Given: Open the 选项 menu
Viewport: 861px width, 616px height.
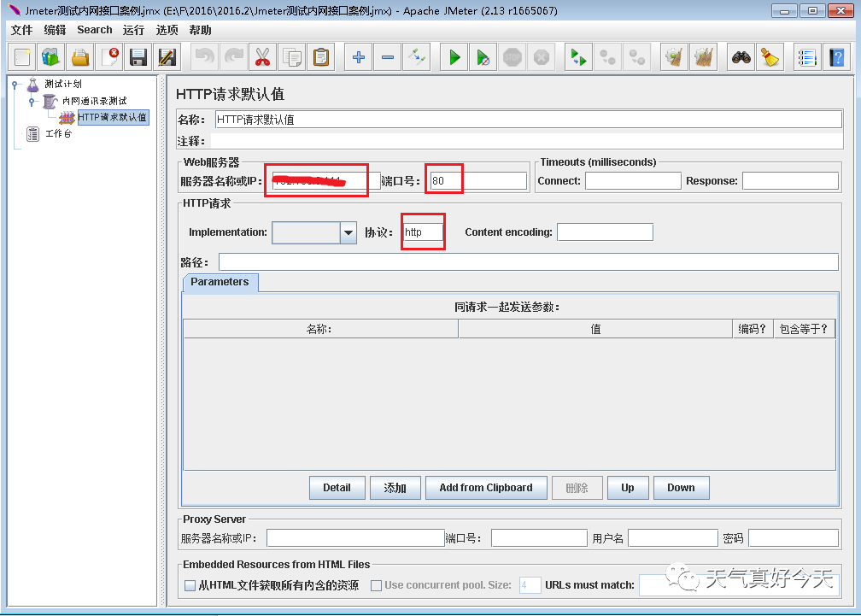Looking at the screenshot, I should (x=167, y=30).
